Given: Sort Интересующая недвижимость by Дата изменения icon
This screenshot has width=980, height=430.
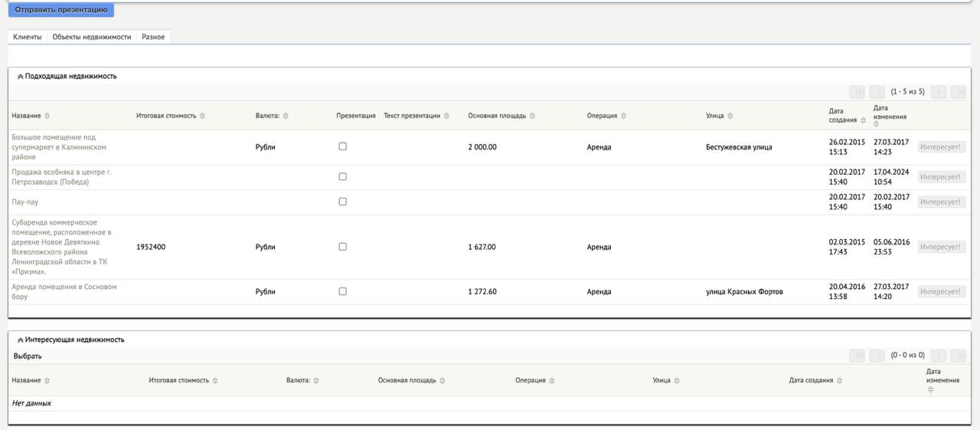Looking at the screenshot, I should point(930,389).
